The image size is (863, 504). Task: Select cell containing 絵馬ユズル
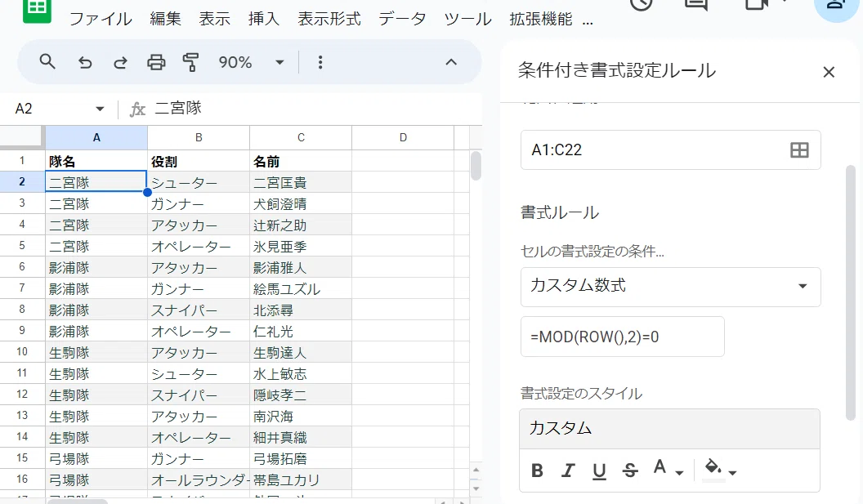(x=301, y=289)
